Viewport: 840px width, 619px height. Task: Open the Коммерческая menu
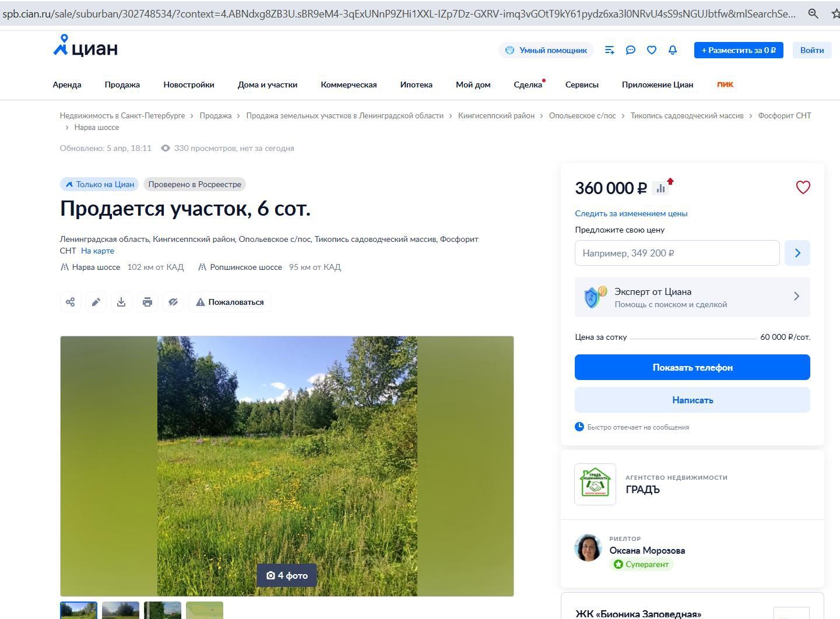click(349, 85)
